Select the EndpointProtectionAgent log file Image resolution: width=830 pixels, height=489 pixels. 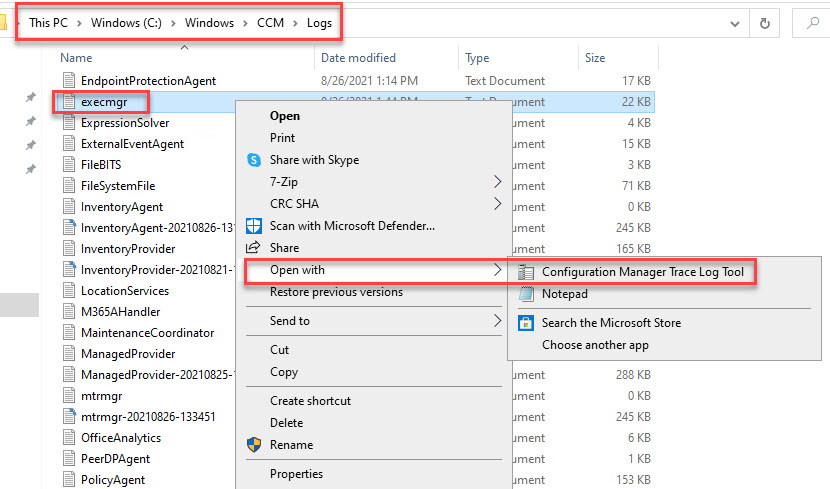[x=148, y=80]
